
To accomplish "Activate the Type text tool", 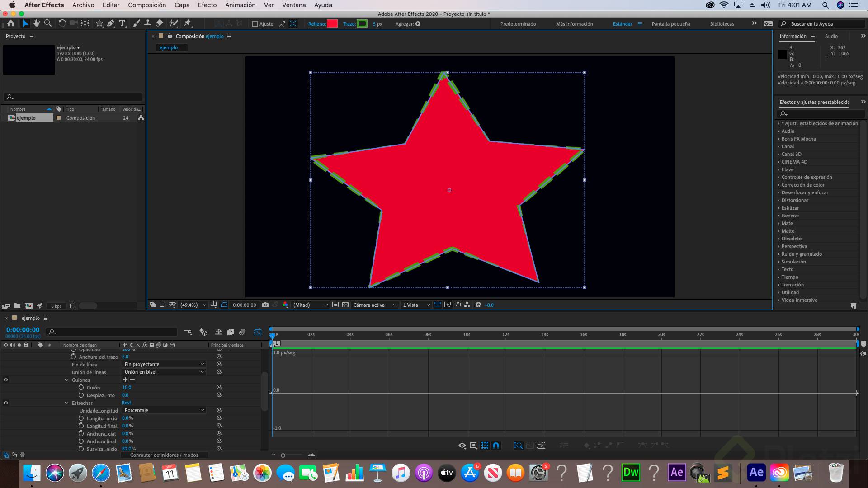I will pos(122,23).
